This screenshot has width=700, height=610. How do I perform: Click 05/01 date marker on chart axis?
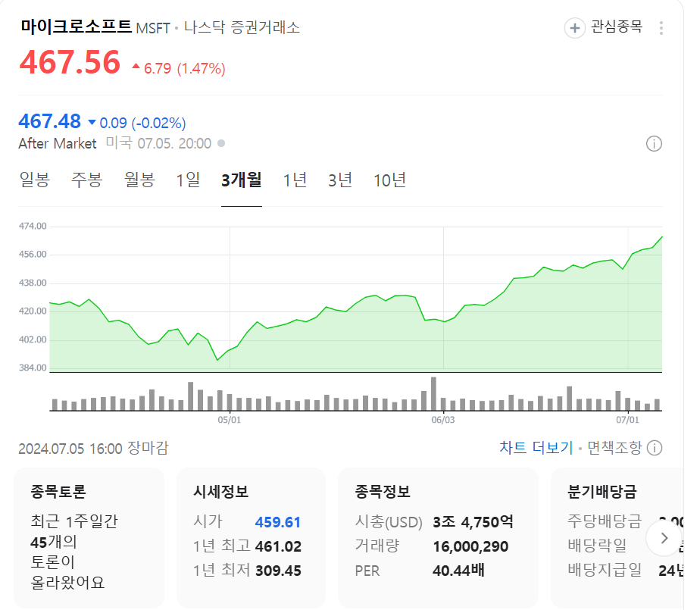click(x=229, y=420)
